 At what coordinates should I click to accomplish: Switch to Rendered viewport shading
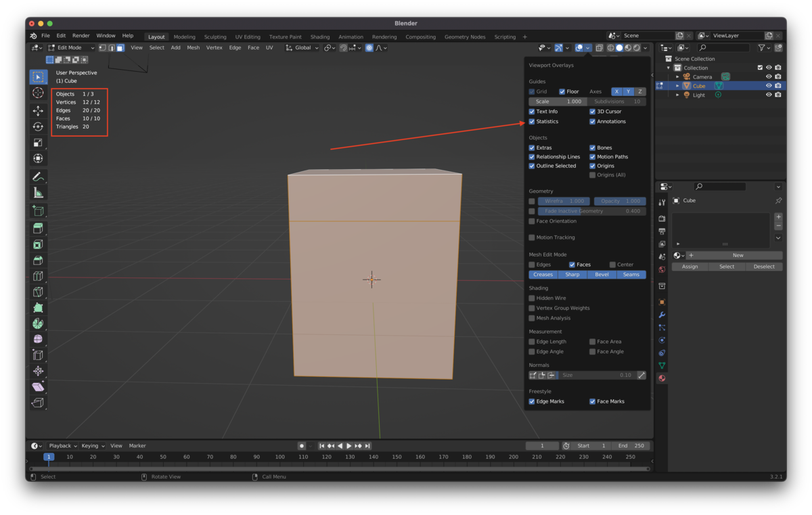click(637, 47)
